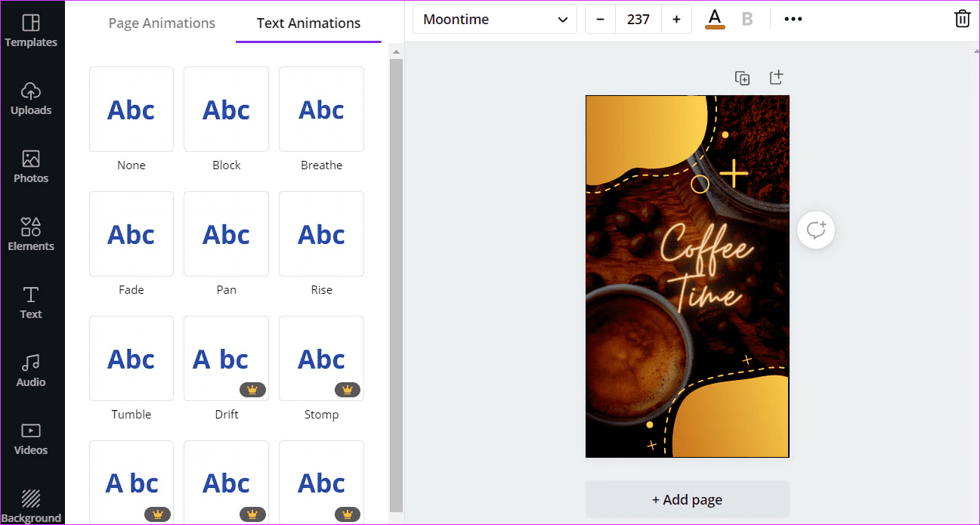980x525 pixels.
Task: Open the Photos sidebar panel
Action: point(31,167)
